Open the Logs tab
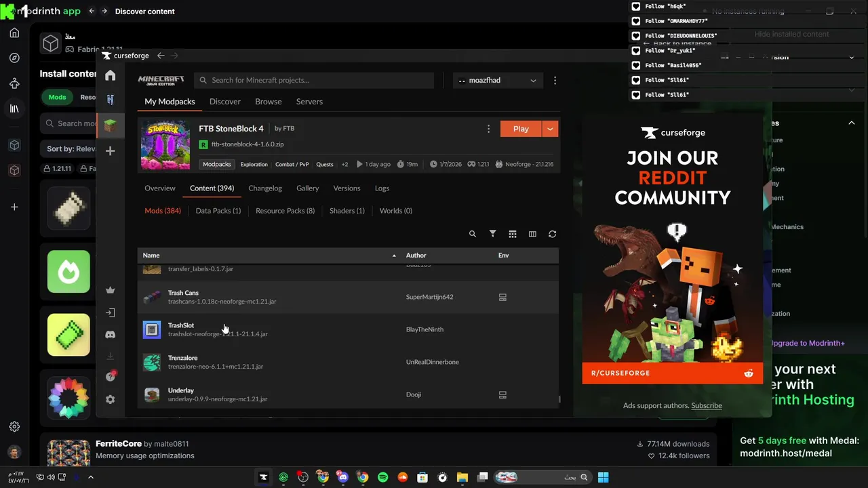The width and height of the screenshot is (868, 488). (x=382, y=188)
